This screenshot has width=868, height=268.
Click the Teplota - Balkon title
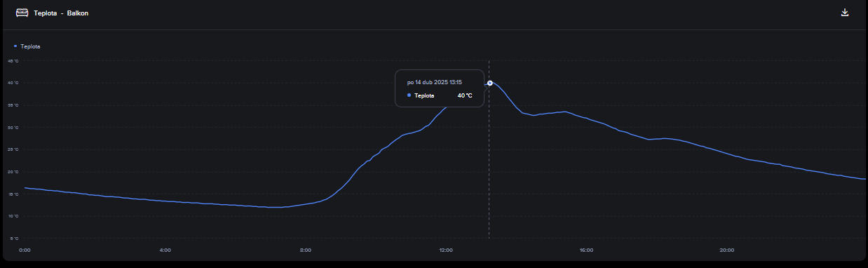(x=61, y=13)
